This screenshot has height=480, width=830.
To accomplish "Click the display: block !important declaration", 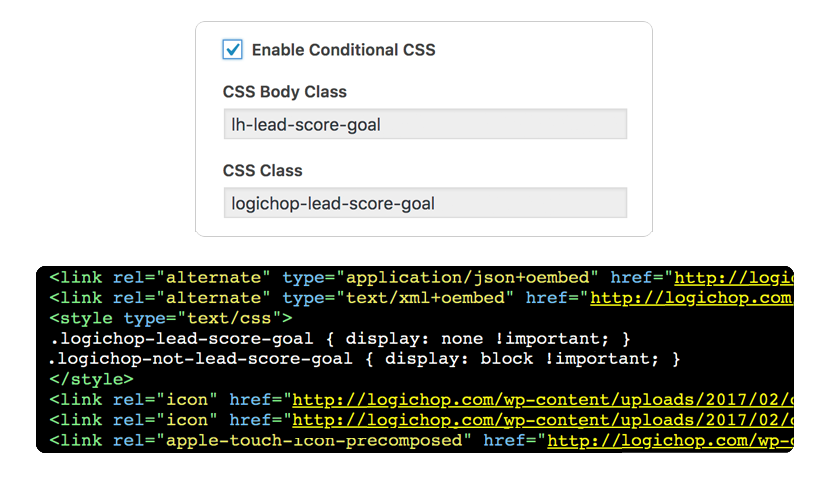I will [522, 359].
